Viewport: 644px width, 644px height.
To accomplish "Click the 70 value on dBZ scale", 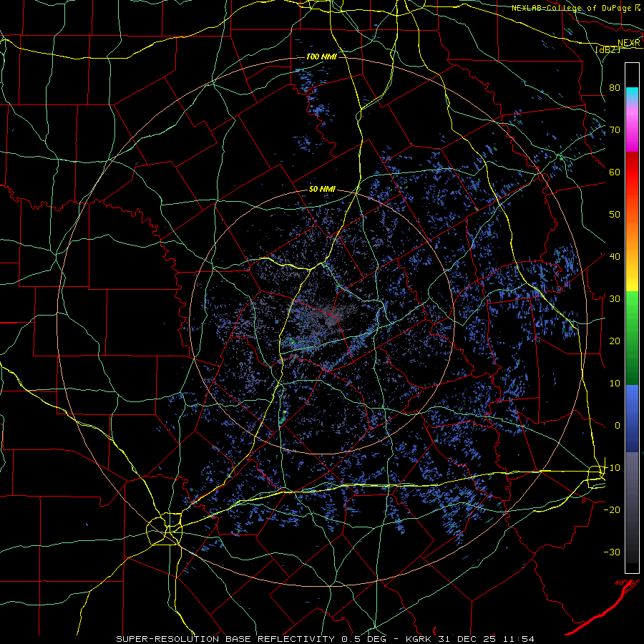I will (x=615, y=130).
